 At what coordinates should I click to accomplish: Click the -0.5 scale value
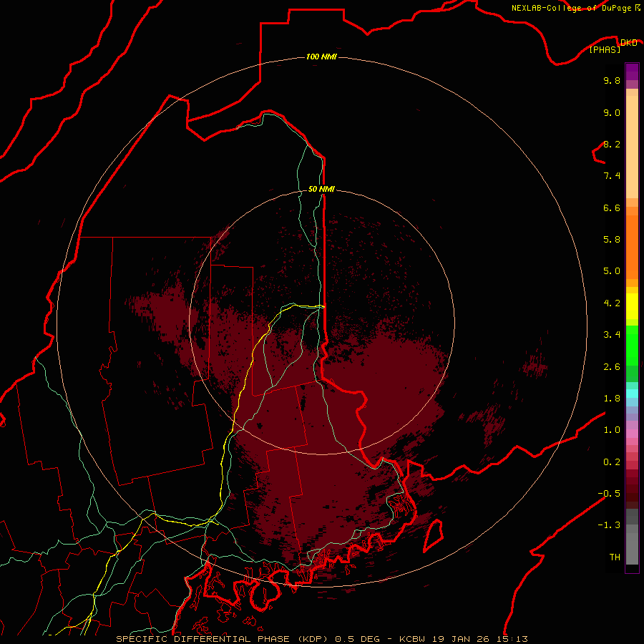(609, 494)
